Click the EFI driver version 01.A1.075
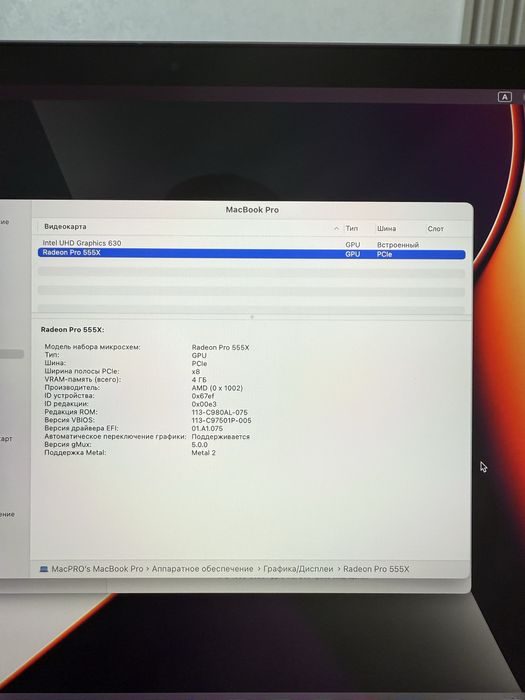This screenshot has height=700, width=525. pyautogui.click(x=207, y=428)
